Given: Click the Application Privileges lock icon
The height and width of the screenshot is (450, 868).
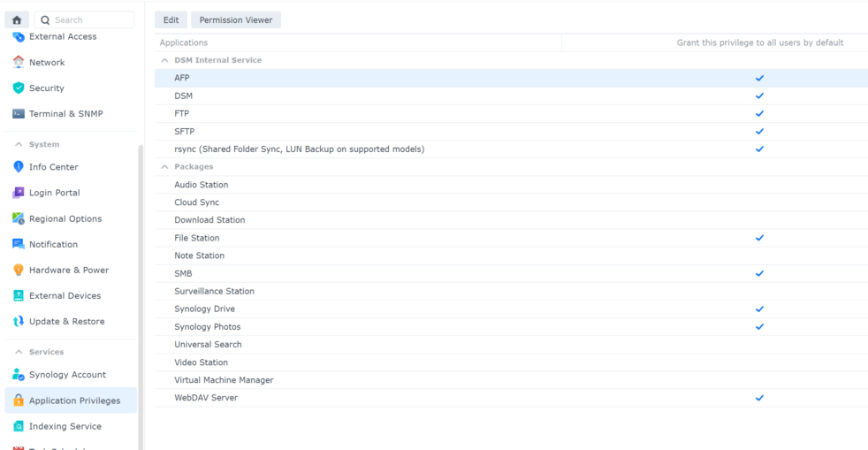Looking at the screenshot, I should click(x=19, y=400).
